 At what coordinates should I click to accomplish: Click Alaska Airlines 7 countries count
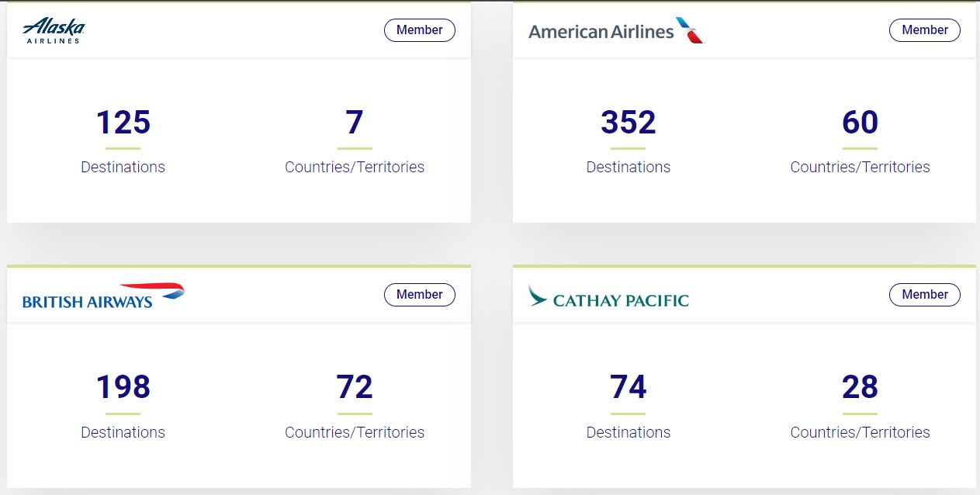[355, 123]
